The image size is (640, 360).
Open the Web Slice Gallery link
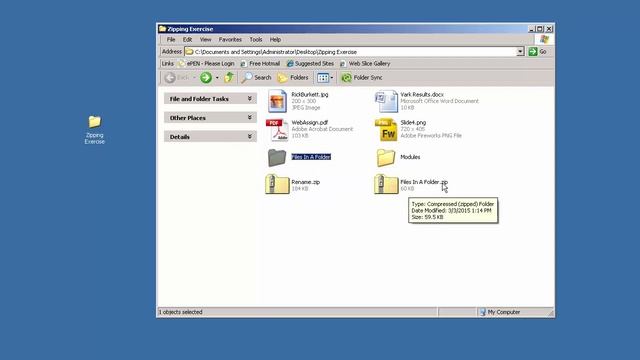click(365, 64)
